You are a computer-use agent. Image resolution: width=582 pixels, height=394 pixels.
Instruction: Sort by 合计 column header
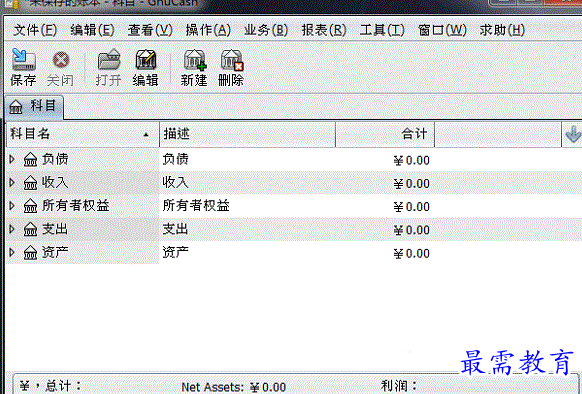pos(385,134)
